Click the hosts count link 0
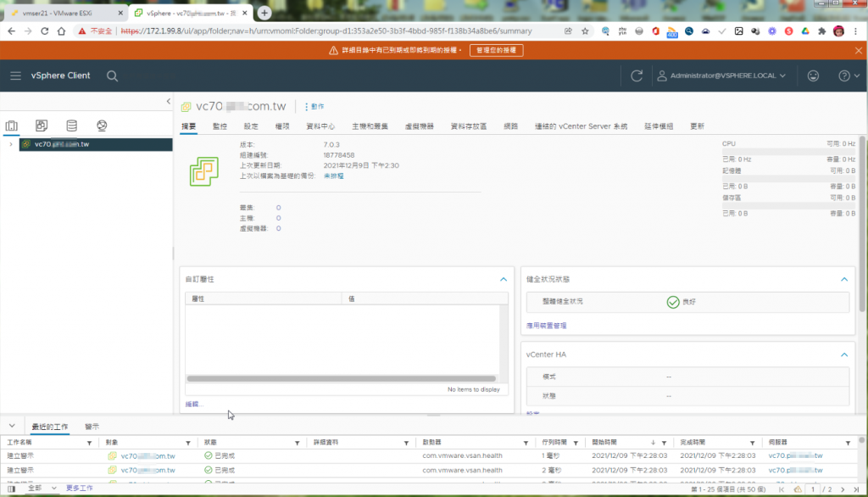Image resolution: width=868 pixels, height=497 pixels. click(x=278, y=218)
